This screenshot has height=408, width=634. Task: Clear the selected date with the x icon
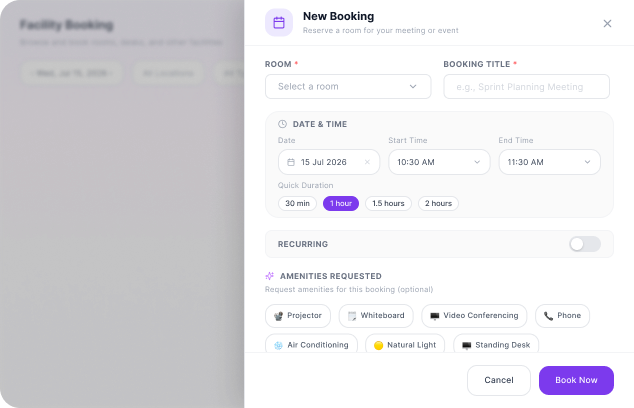pos(367,162)
